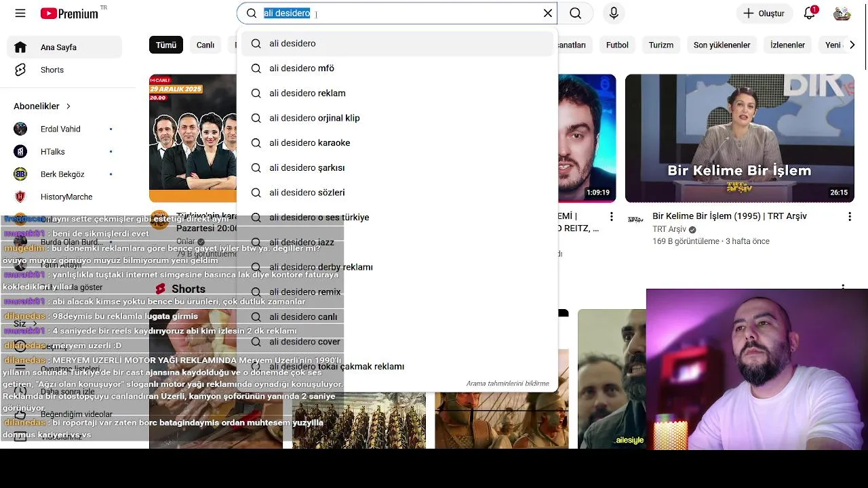Open the 1:09:19 duration video thumbnail
Viewport: 868px width, 488px height.
click(x=587, y=138)
